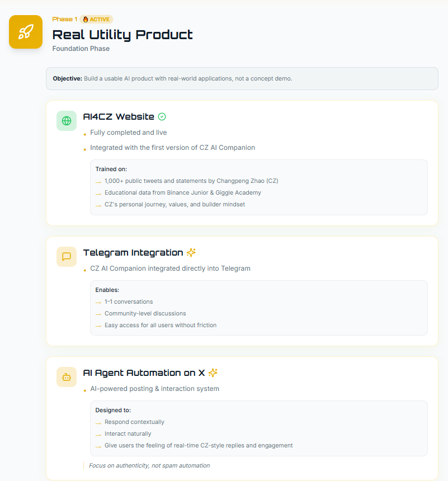The image size is (448, 481).
Task: Click the "AI Agent Automation on X" title
Action: pyautogui.click(x=144, y=372)
